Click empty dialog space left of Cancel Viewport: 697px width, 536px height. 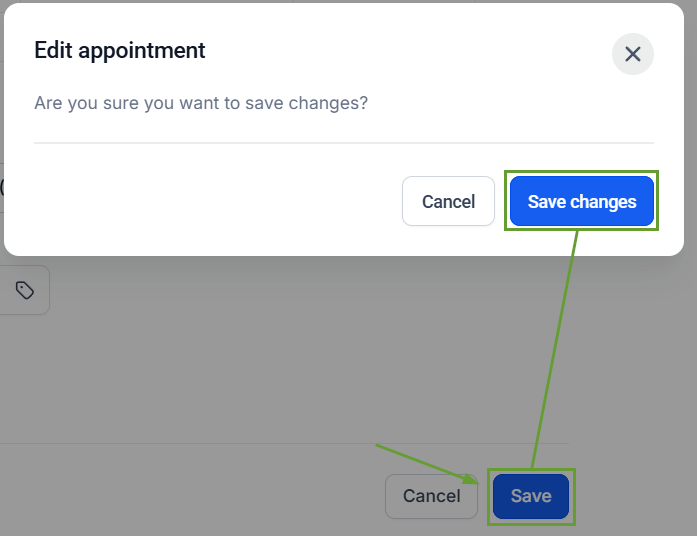[x=213, y=201]
